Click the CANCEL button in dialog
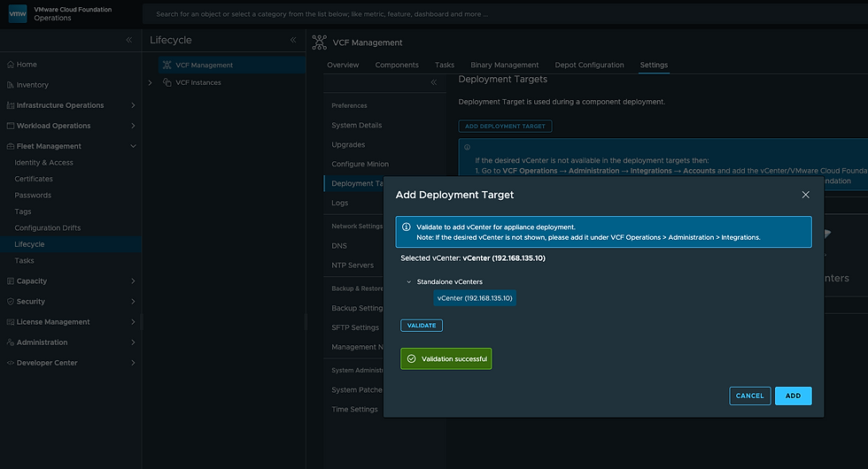 [x=750, y=396]
